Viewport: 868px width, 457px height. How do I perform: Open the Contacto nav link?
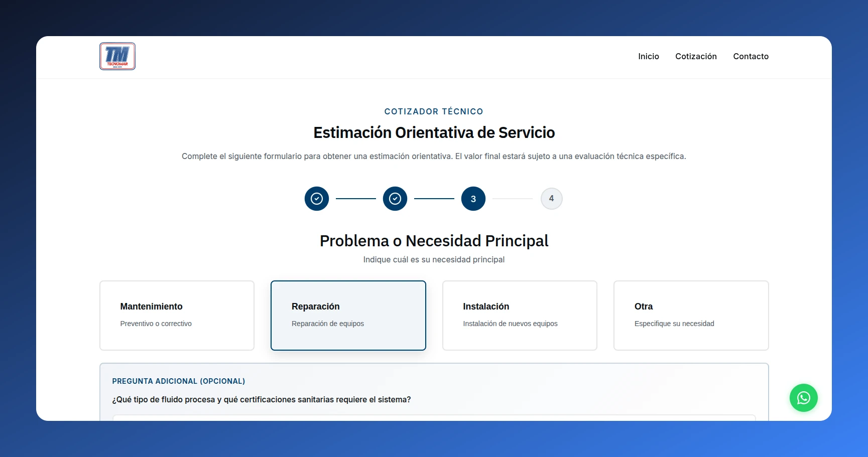[x=751, y=56]
